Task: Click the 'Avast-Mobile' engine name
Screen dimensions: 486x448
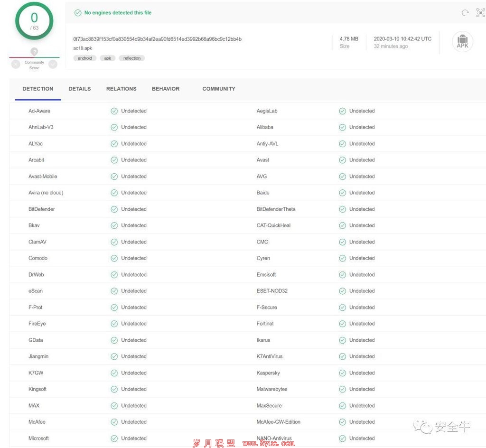Action: click(x=43, y=176)
